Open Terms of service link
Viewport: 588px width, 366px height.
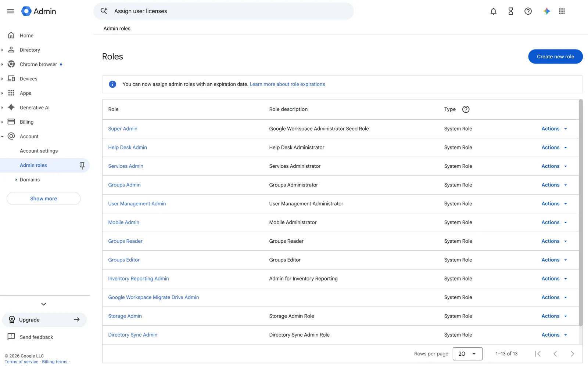21,362
